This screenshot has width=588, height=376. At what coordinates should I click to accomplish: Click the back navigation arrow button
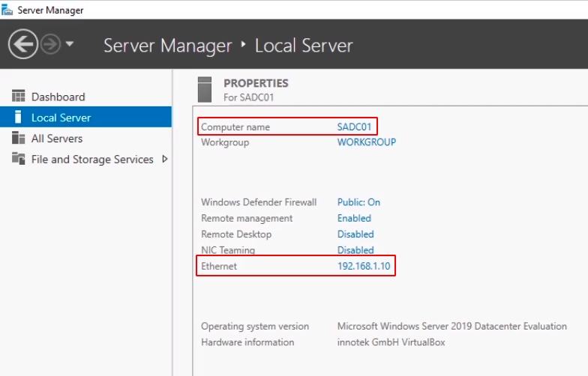coord(22,44)
